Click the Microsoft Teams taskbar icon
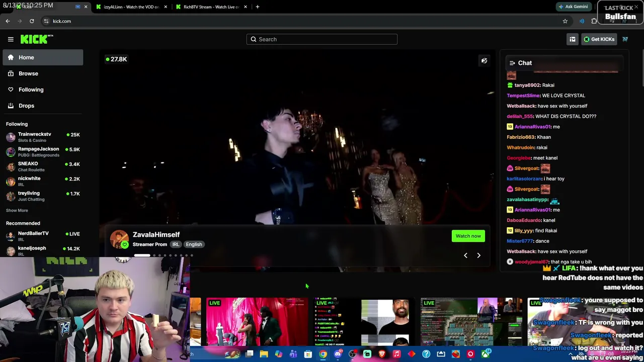This screenshot has height=362, width=644. [293, 354]
